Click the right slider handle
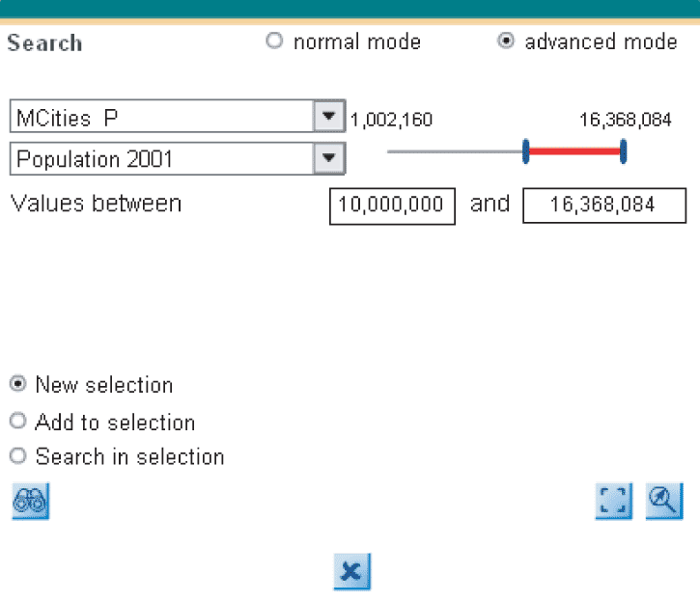The width and height of the screenshot is (700, 602). point(624,150)
